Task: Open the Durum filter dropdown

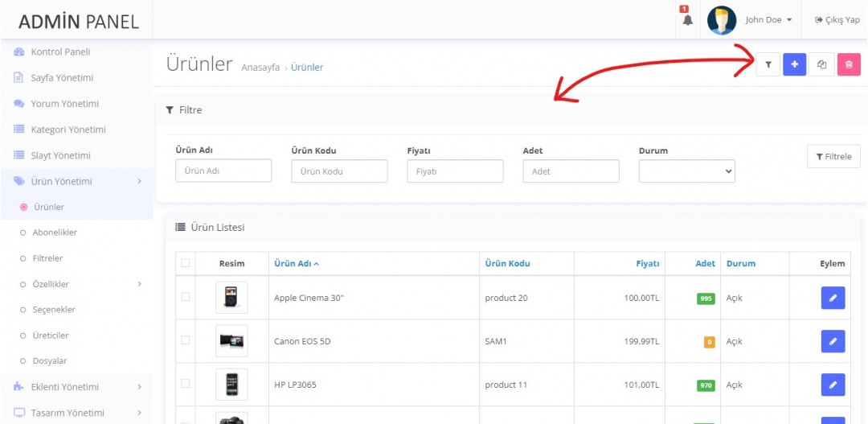Action: pyautogui.click(x=686, y=171)
